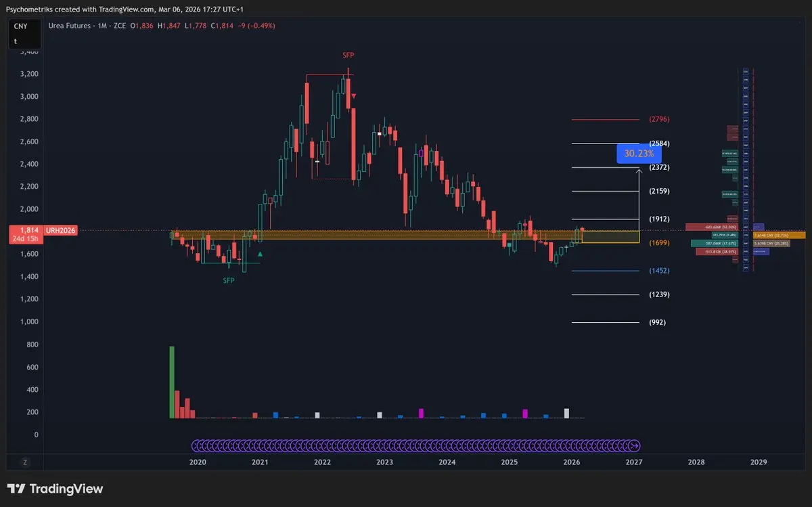812x507 pixels.
Task: Click the 3,200 price axis label
Action: 28,74
